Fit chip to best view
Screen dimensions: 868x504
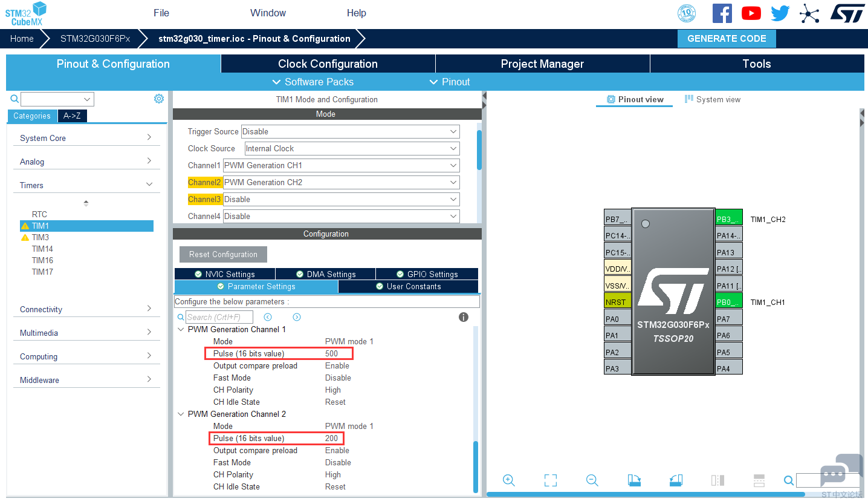(551, 480)
